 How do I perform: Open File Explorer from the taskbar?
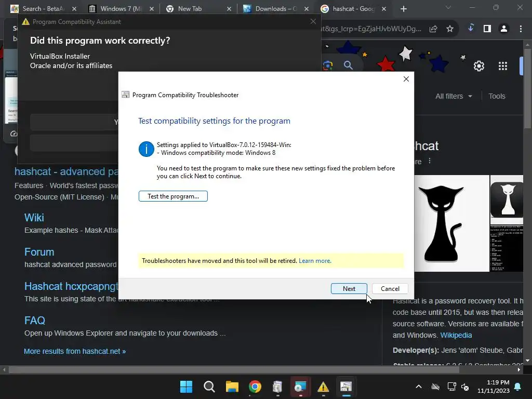(232, 387)
